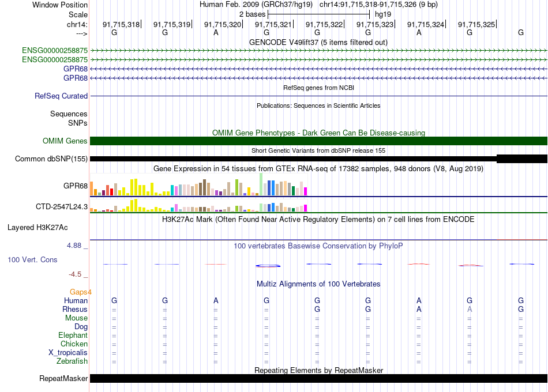Click the '2 bases' scale bar text
The width and height of the screenshot is (548, 392).
click(252, 14)
